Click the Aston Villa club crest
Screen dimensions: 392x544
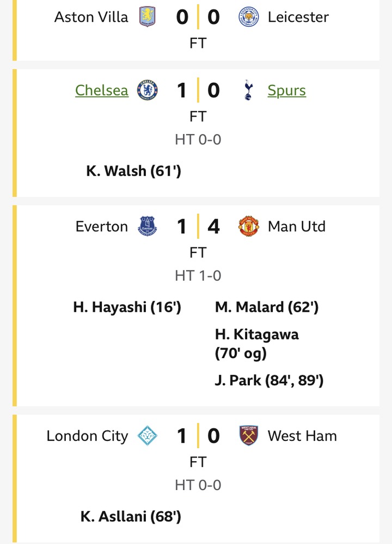(x=148, y=17)
